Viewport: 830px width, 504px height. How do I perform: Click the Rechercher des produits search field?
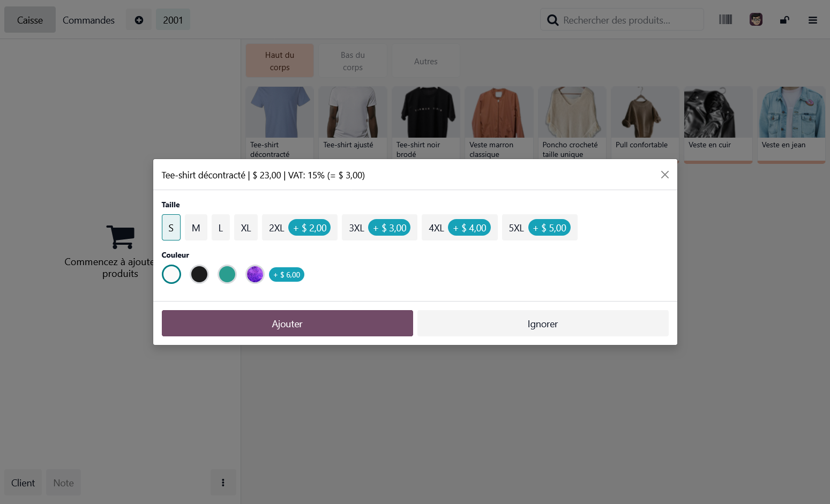coord(622,19)
